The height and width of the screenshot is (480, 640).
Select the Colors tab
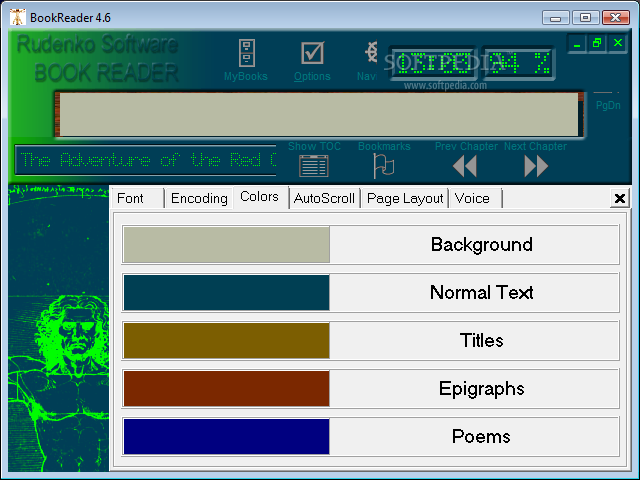260,197
